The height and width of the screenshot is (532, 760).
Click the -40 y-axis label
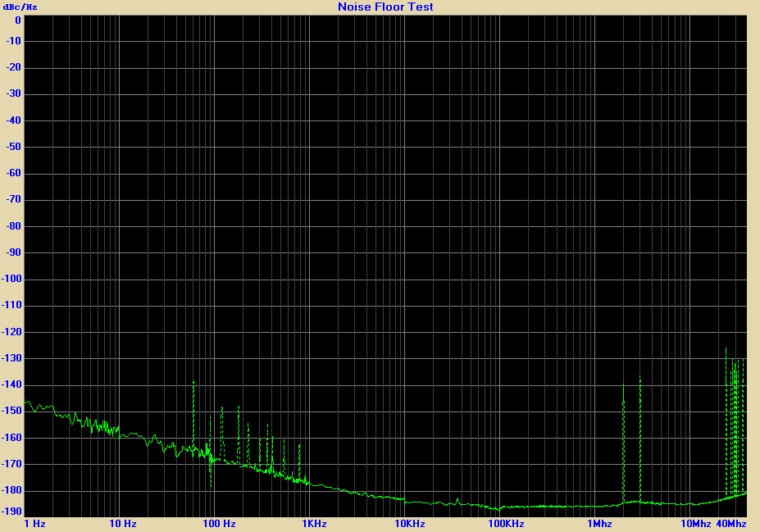pos(14,120)
